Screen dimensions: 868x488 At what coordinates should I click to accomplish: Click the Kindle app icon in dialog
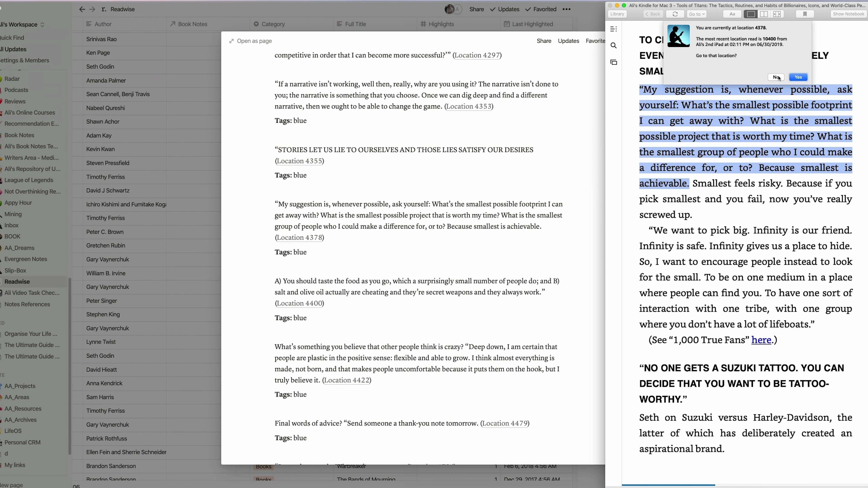click(678, 36)
